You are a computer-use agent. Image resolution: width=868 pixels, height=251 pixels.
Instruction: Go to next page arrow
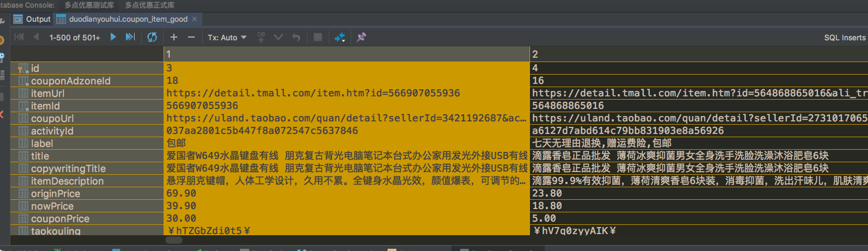pyautogui.click(x=113, y=37)
